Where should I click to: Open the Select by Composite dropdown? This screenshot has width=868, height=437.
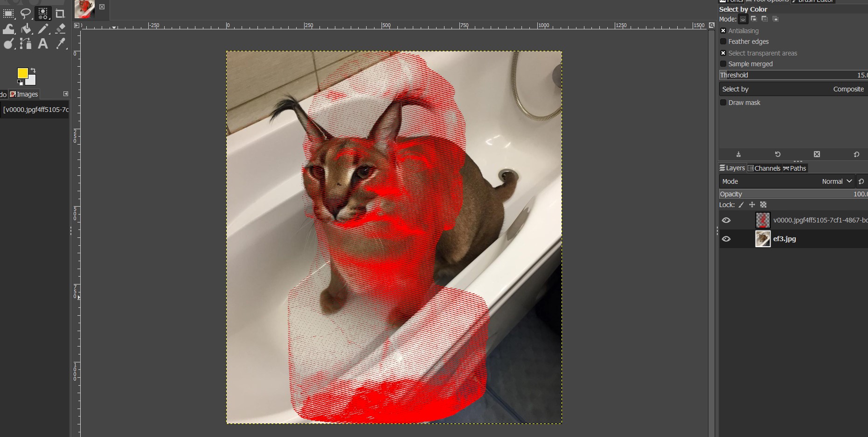point(793,89)
